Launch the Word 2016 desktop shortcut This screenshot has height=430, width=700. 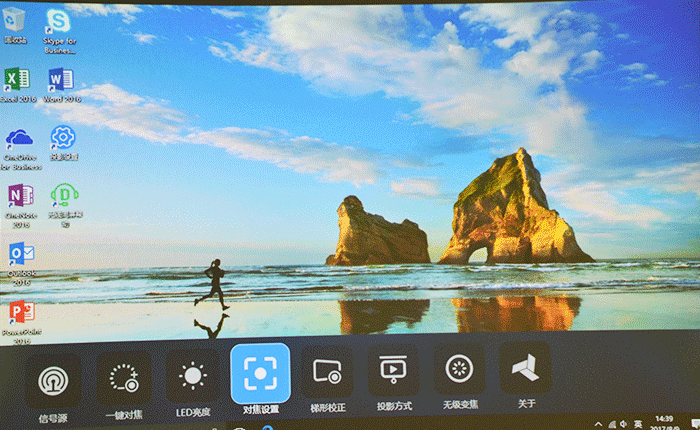pos(60,80)
